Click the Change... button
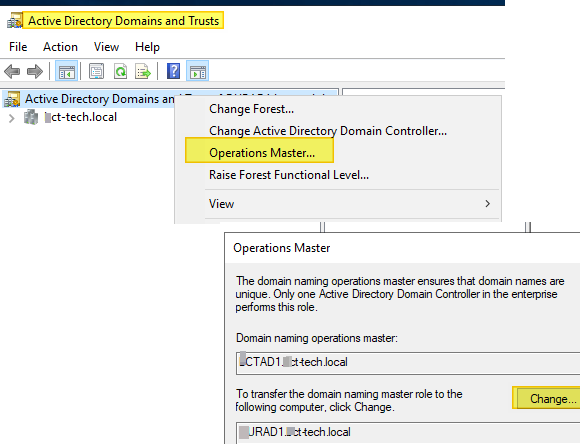 point(548,399)
